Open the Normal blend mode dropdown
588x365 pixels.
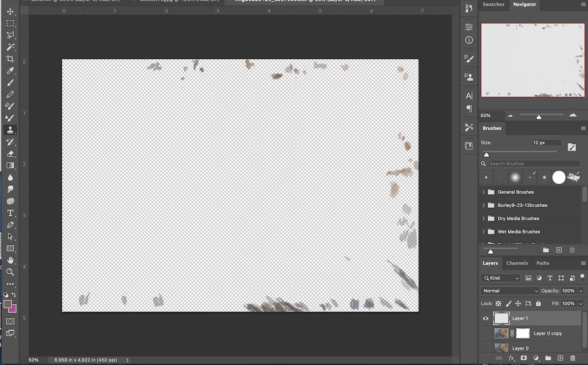point(510,291)
